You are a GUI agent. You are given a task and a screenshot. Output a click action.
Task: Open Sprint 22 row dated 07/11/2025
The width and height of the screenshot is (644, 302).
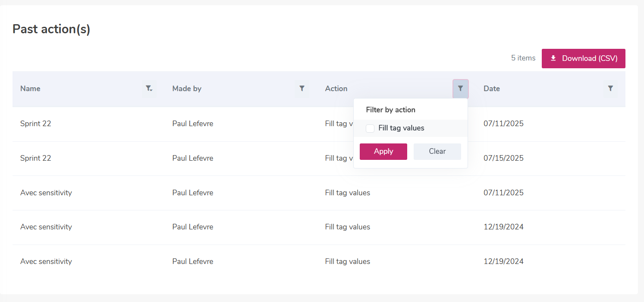tap(319, 124)
